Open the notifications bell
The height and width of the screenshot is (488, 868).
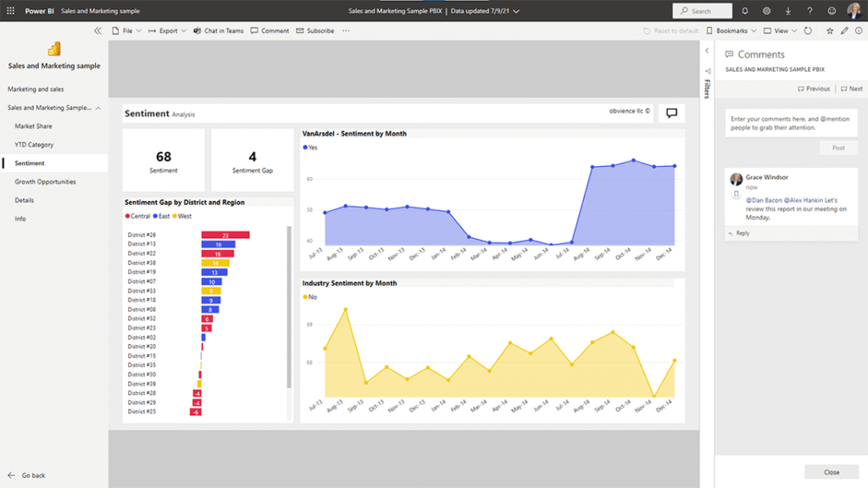tap(744, 11)
